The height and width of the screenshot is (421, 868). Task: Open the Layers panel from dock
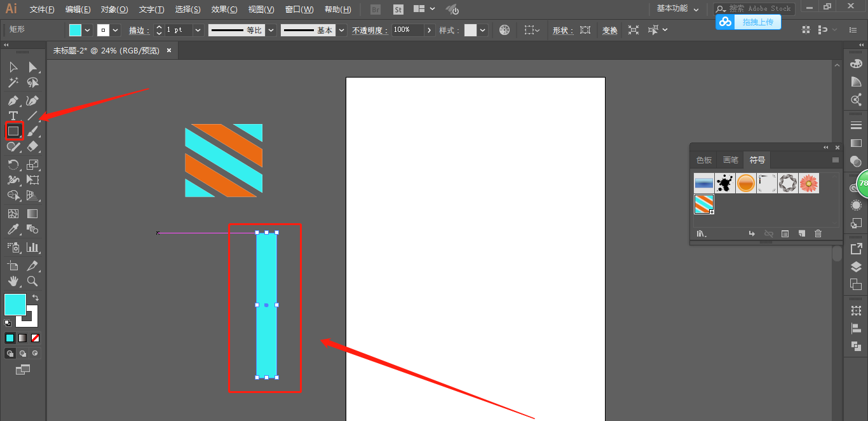856,267
